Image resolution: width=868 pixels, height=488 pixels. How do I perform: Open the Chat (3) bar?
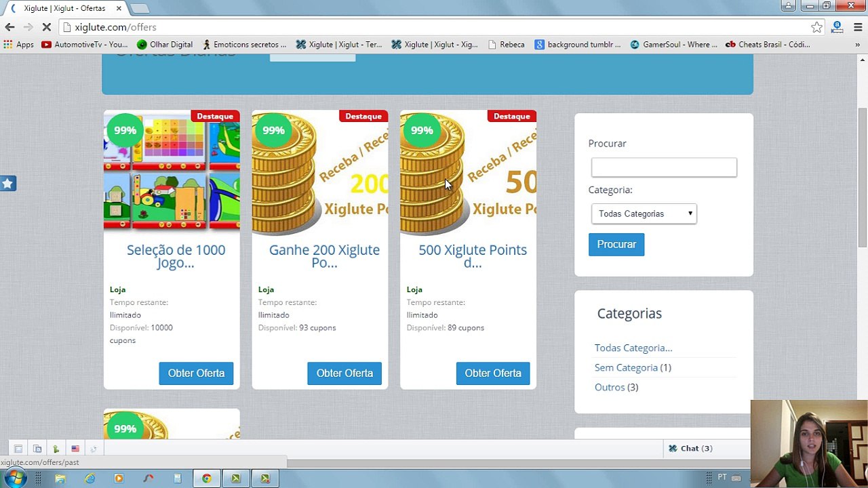pos(706,448)
